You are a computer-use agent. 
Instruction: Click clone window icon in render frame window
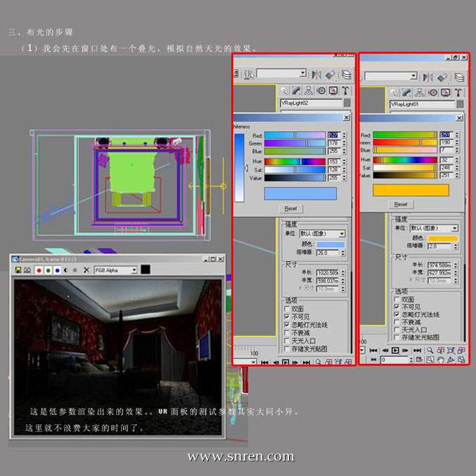(x=27, y=269)
